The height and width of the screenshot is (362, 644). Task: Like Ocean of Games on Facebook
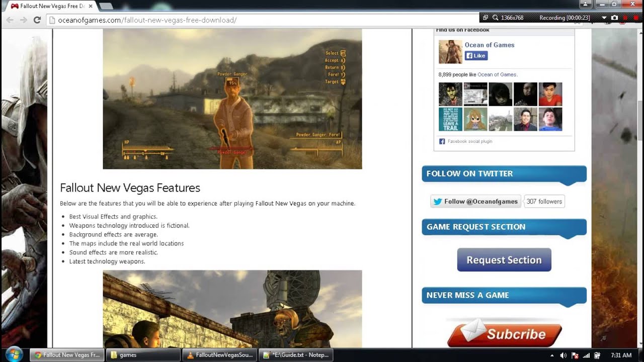coord(476,56)
